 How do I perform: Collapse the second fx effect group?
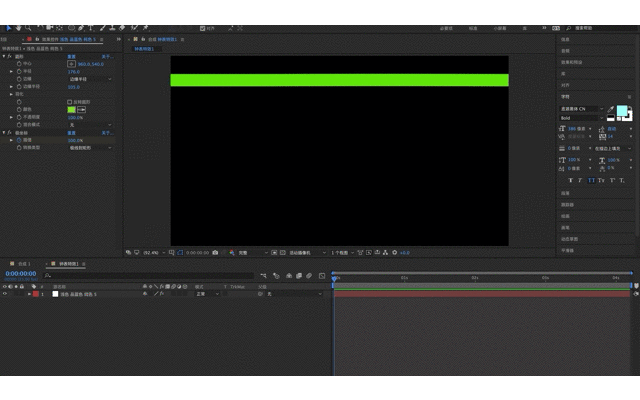tap(4, 133)
